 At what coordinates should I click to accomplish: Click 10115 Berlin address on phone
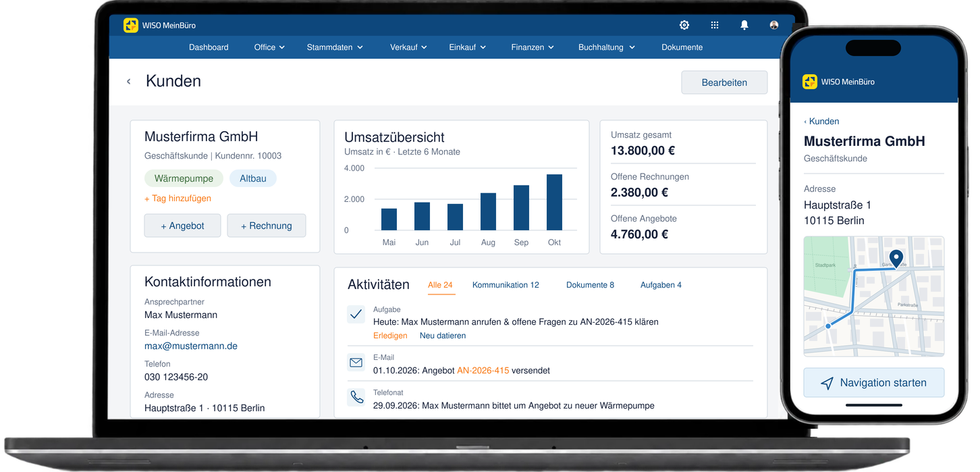834,221
